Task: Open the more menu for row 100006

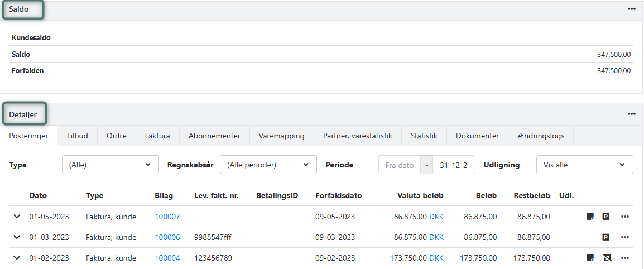Action: click(x=624, y=237)
